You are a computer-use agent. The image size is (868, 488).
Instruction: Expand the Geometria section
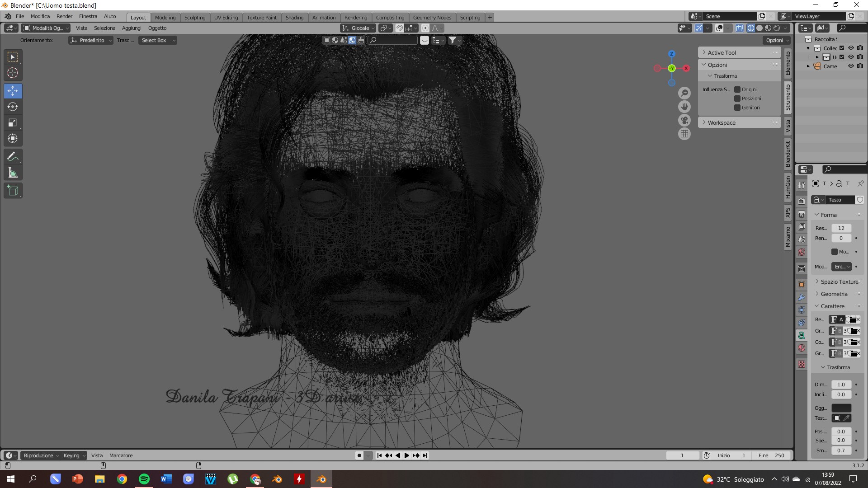(834, 294)
